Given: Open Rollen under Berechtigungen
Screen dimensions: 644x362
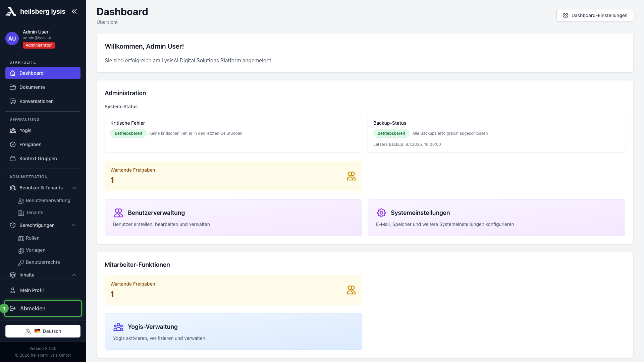Looking at the screenshot, I should pos(33,238).
